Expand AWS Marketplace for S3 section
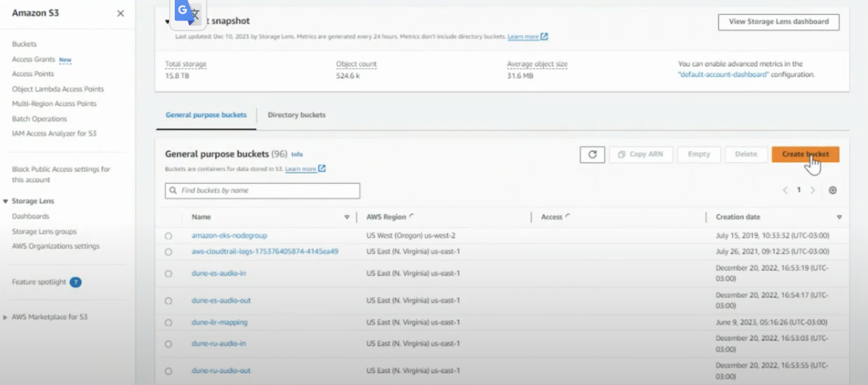868x385 pixels. click(x=6, y=318)
